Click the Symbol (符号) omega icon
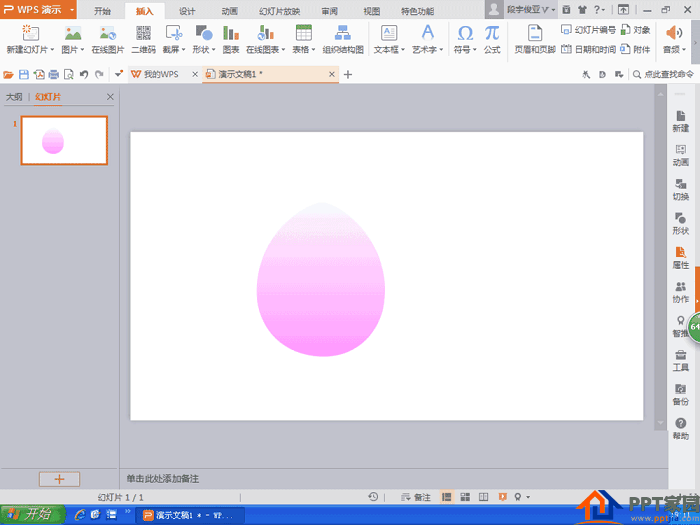This screenshot has height=525, width=700. click(x=465, y=33)
